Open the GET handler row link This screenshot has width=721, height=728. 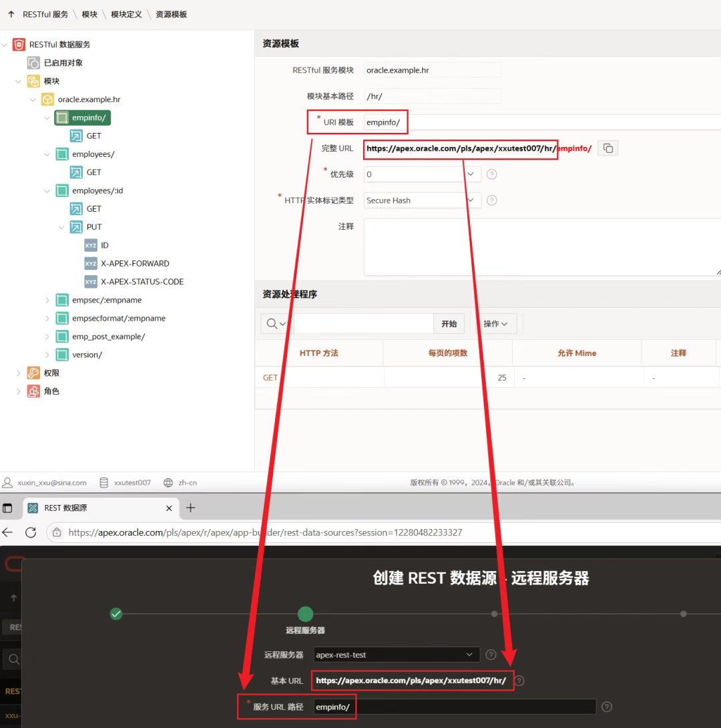pos(270,378)
